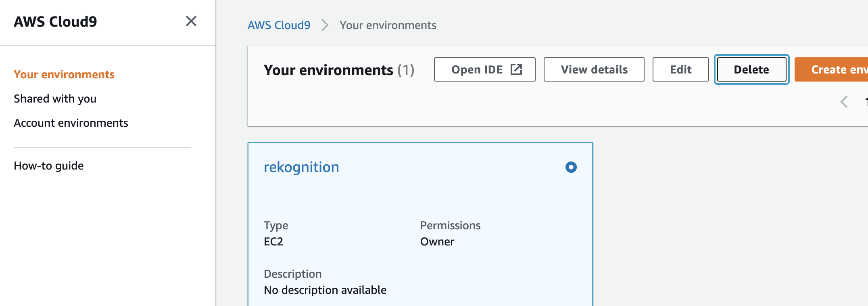Click the orange Create environment button
Viewport: 868px width, 306px height.
point(835,69)
